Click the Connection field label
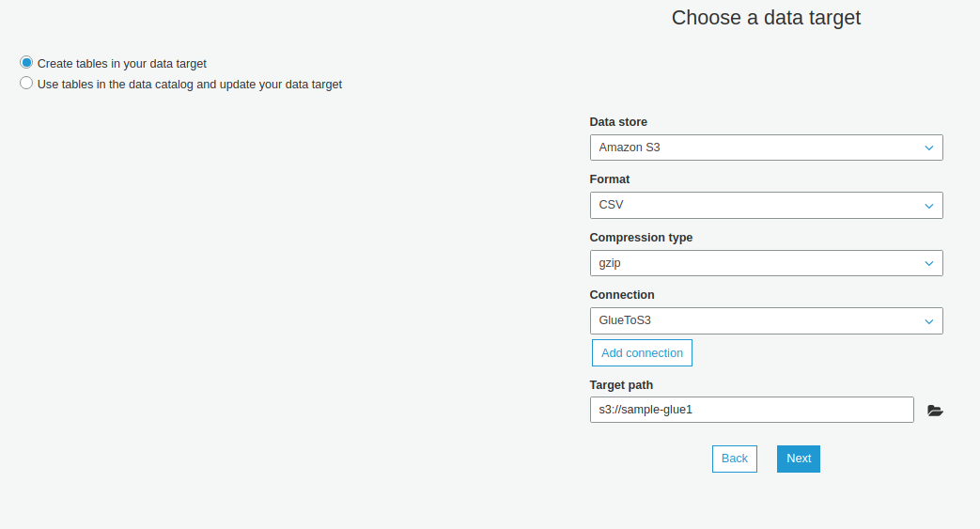This screenshot has height=529, width=980. [x=622, y=295]
